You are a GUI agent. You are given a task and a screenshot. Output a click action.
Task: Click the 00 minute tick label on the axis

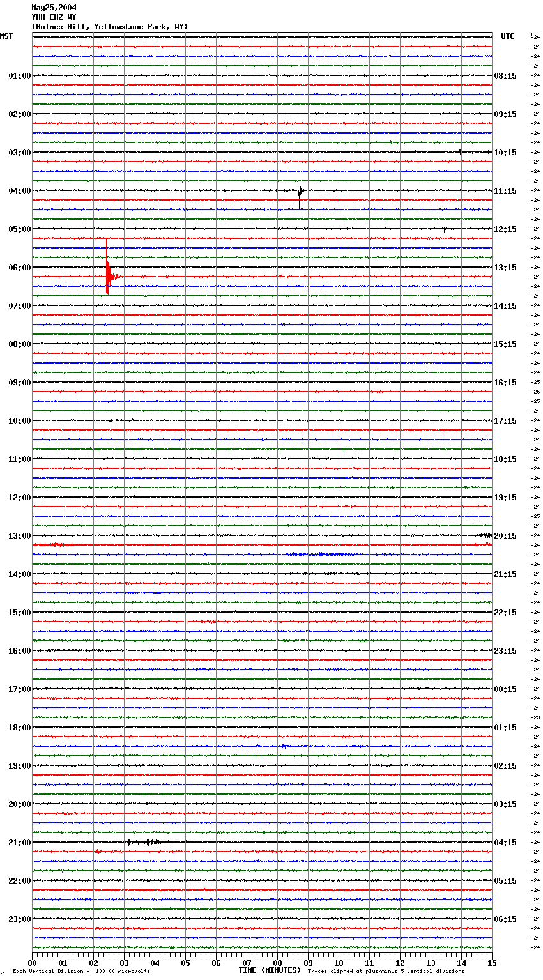pos(32,963)
